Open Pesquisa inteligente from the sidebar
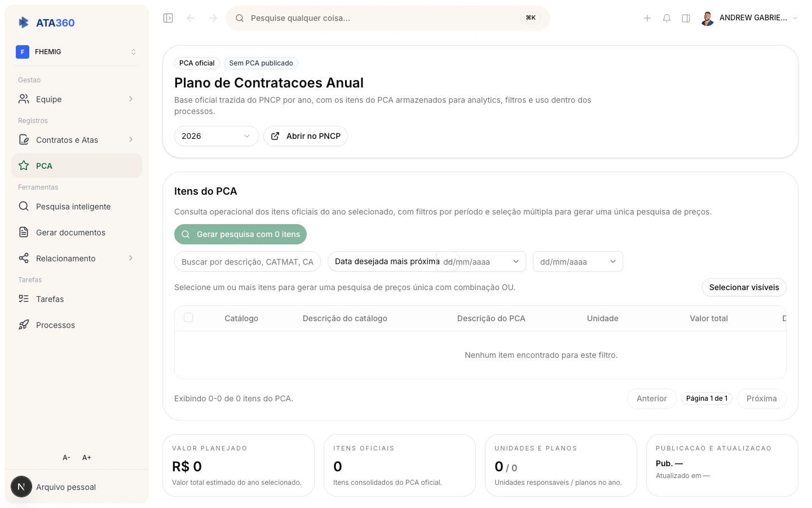812x508 pixels. tap(73, 206)
